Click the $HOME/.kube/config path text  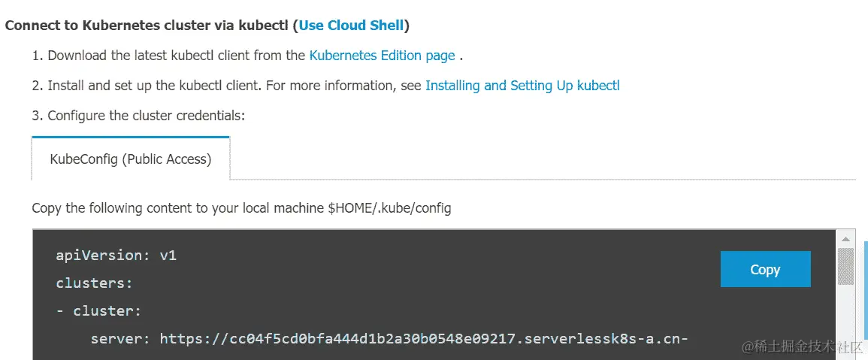[389, 208]
